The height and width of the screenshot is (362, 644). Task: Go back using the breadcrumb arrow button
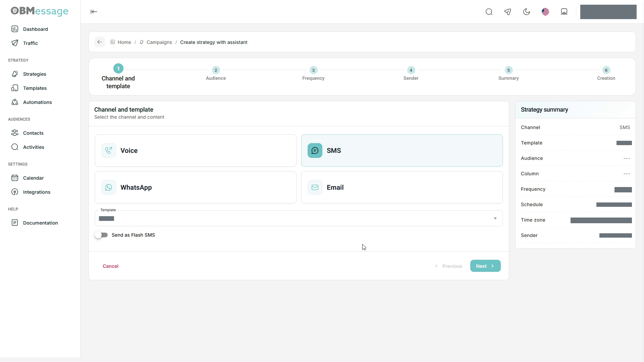[100, 42]
